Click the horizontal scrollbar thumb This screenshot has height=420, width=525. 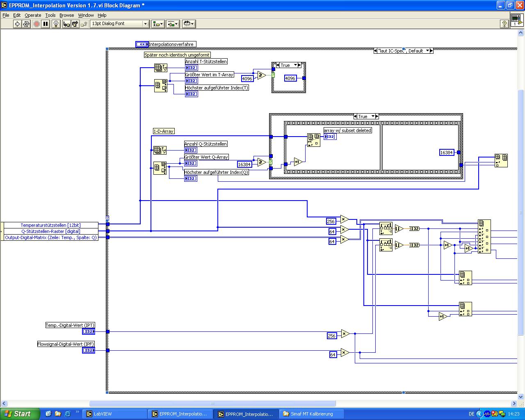(x=212, y=403)
